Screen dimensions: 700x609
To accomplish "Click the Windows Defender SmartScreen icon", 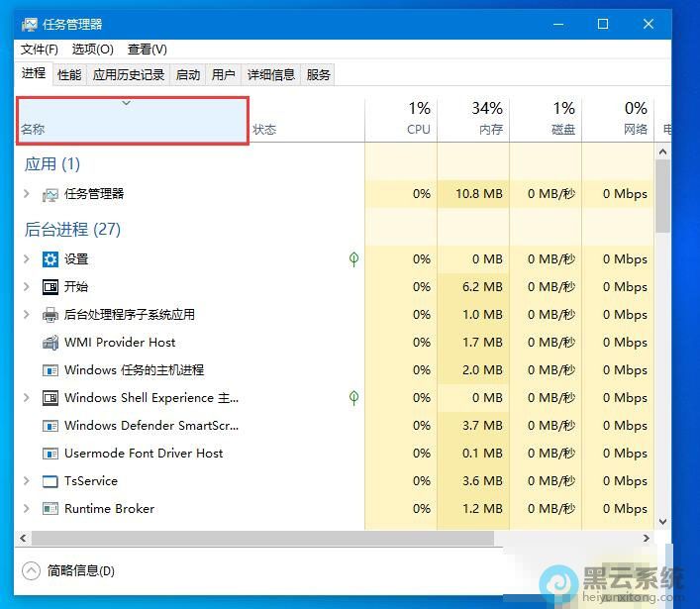I will pos(50,426).
